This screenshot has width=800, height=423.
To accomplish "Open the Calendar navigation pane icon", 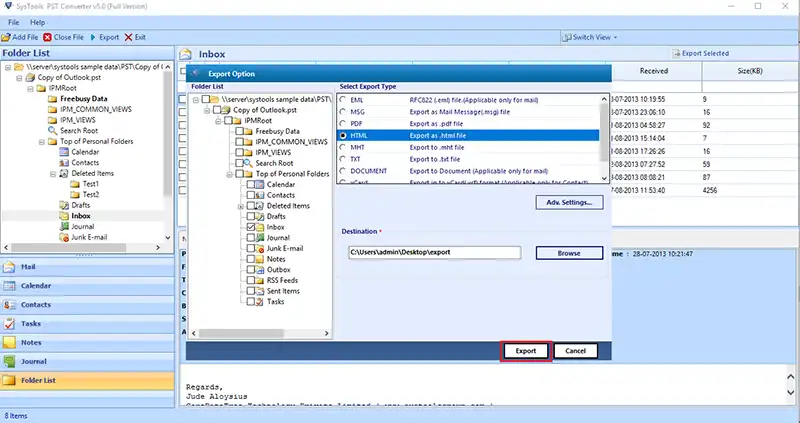I will [9, 286].
